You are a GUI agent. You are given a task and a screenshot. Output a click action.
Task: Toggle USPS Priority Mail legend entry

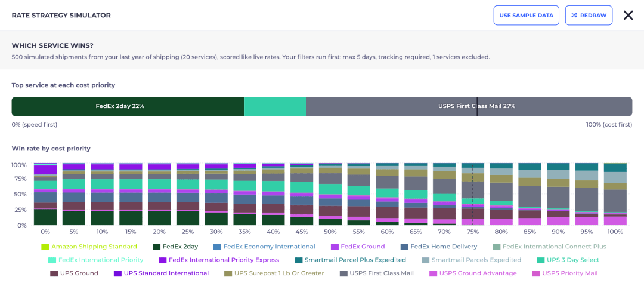point(565,273)
